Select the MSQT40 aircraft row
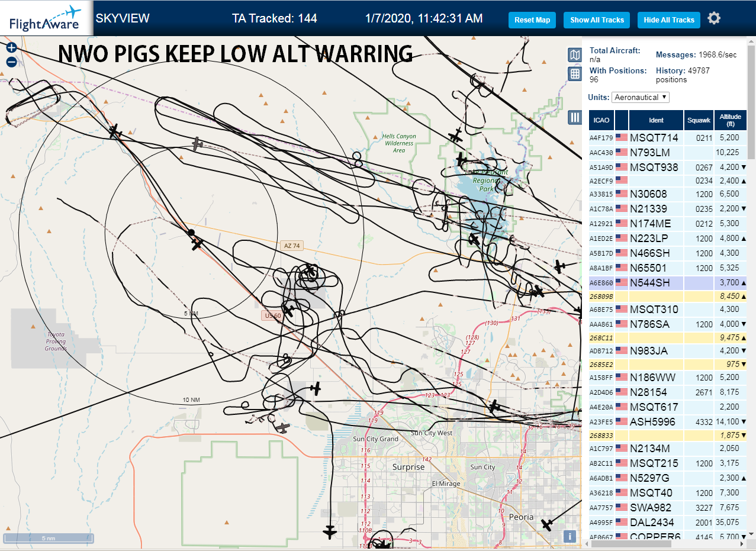The width and height of the screenshot is (756, 551). point(668,492)
